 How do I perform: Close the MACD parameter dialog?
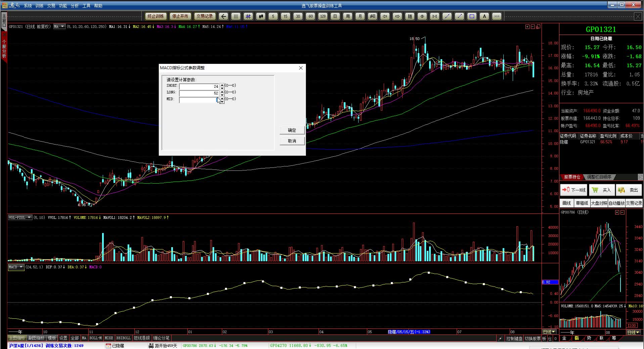[301, 68]
